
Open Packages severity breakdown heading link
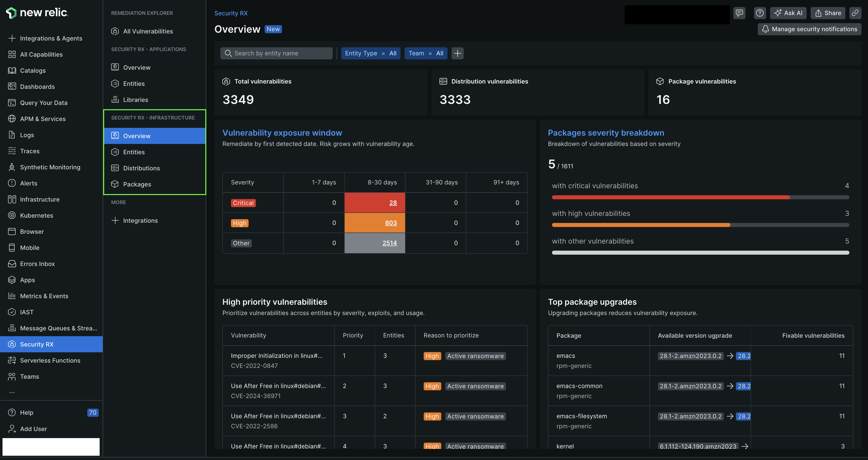[x=606, y=133]
